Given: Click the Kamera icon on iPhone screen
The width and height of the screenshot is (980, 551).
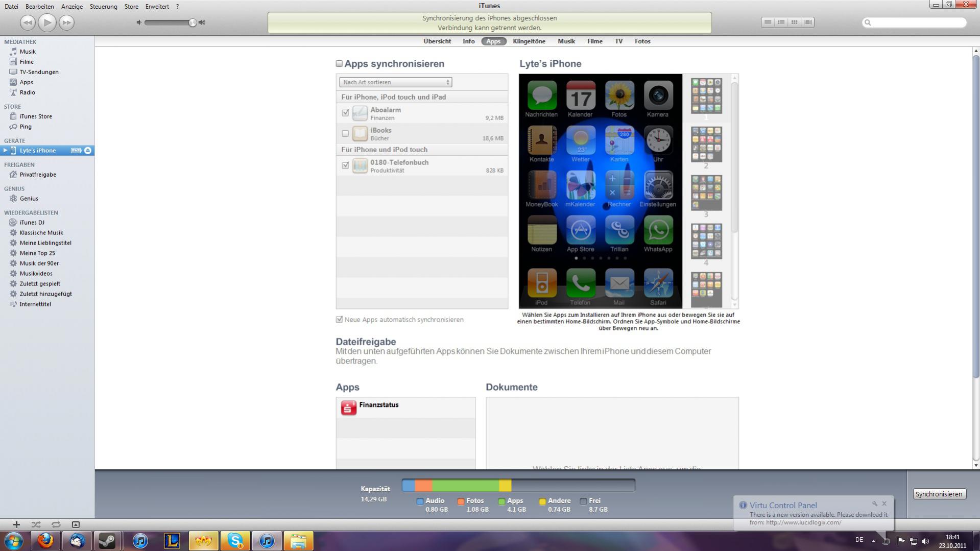Looking at the screenshot, I should [x=658, y=96].
